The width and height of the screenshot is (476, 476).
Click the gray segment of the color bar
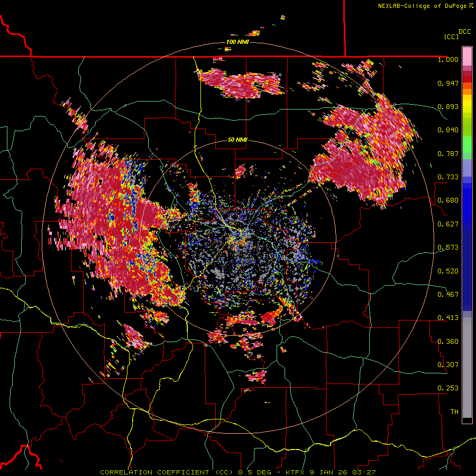(x=467, y=368)
